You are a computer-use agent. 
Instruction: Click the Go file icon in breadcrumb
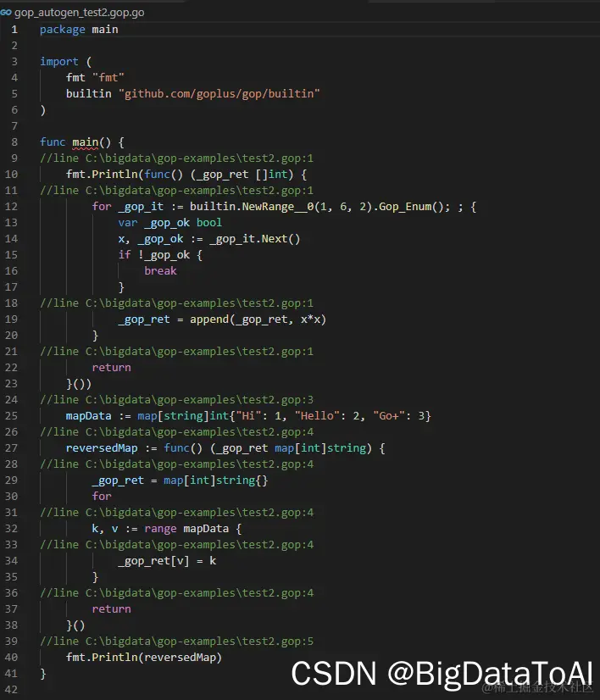coord(6,13)
